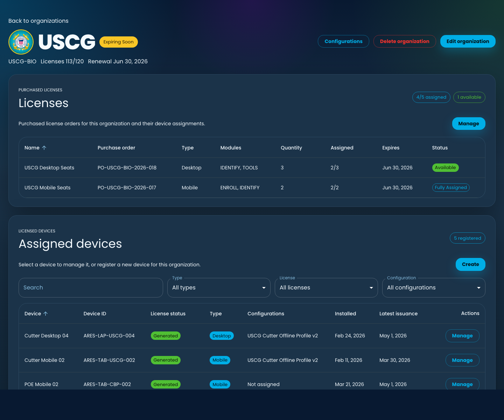Sort by License status column header

(x=168, y=314)
